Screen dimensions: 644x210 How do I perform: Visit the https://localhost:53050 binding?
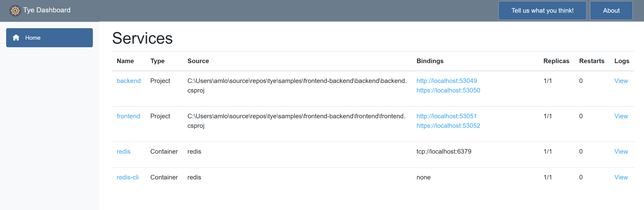(x=448, y=90)
